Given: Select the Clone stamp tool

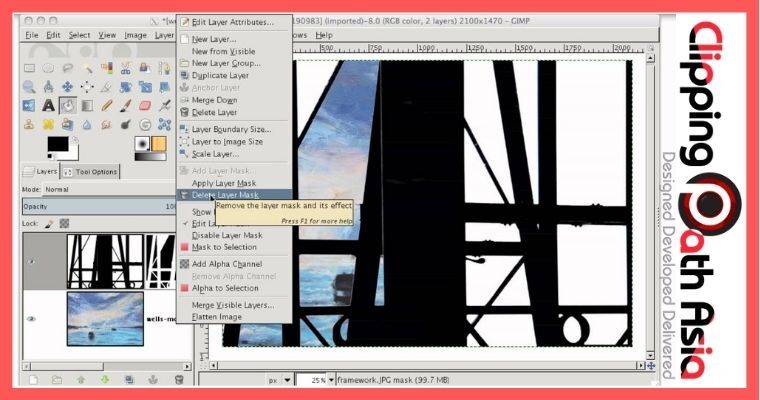Looking at the screenshot, I should click(29, 125).
